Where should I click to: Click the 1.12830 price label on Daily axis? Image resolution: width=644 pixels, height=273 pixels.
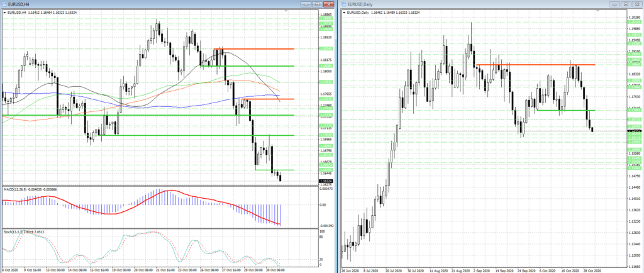(635, 233)
